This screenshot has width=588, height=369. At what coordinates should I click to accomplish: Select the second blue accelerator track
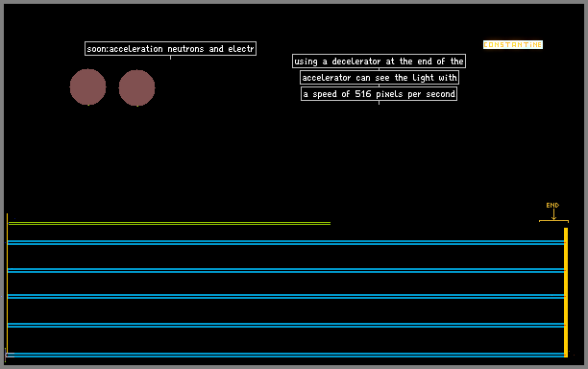[285, 270]
